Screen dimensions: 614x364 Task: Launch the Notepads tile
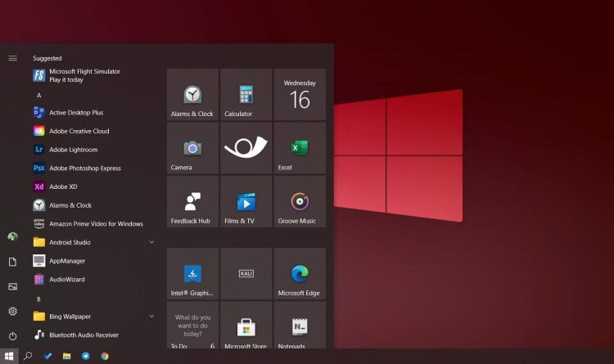pos(300,326)
